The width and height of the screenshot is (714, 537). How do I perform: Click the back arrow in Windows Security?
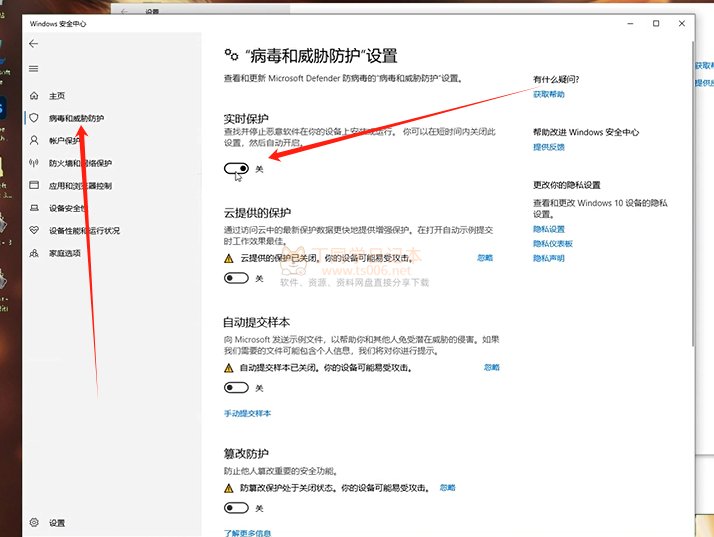[x=33, y=44]
